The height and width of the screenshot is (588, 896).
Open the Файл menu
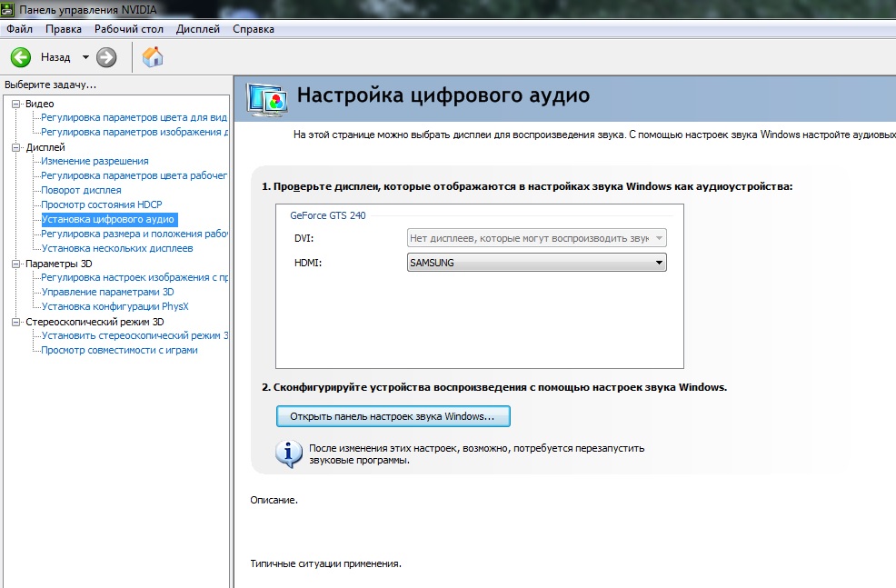click(x=19, y=29)
